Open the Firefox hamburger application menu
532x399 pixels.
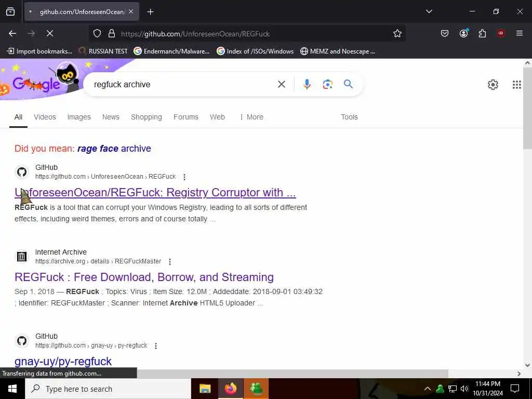click(520, 33)
